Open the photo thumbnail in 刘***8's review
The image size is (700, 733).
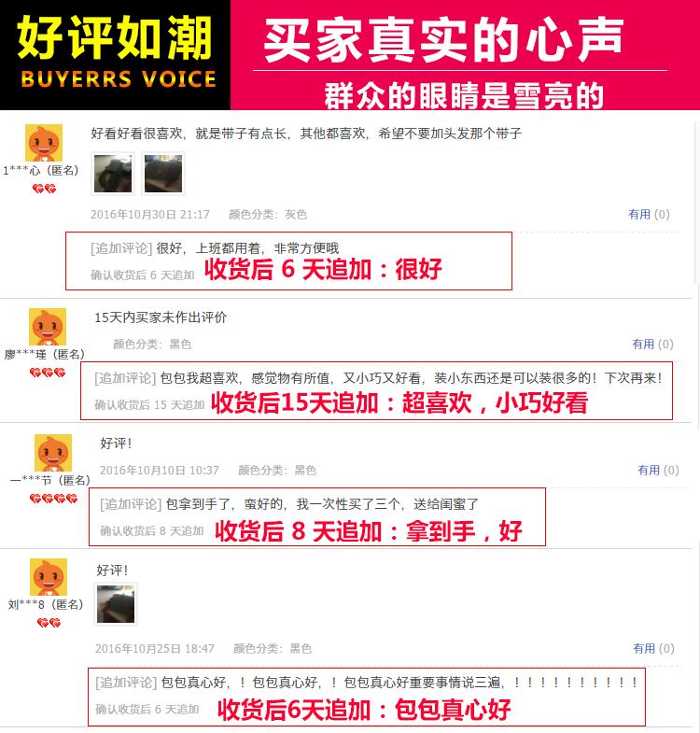click(x=116, y=604)
